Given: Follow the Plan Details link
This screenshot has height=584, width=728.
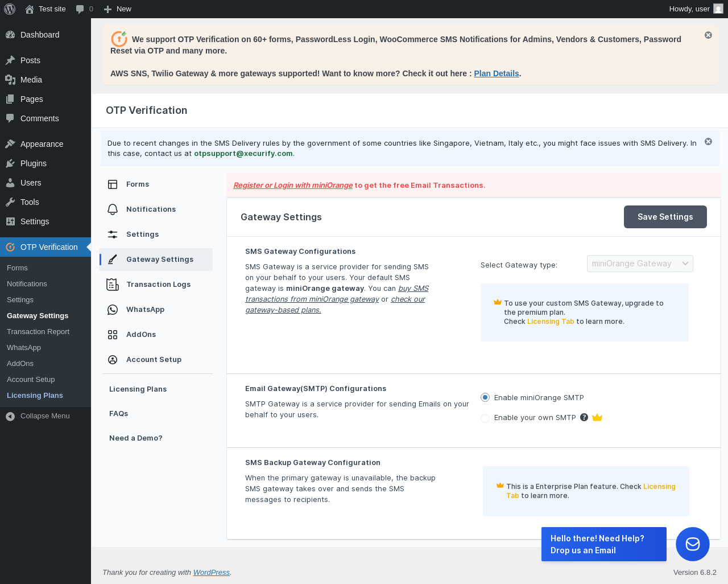Looking at the screenshot, I should click(497, 73).
